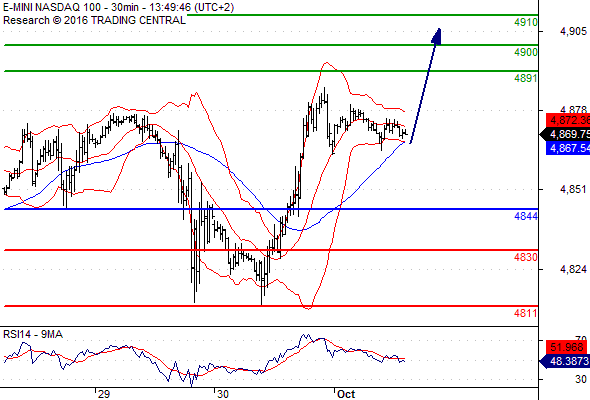590x400 pixels.
Task: Click the 4910 resistance level label
Action: [x=526, y=23]
